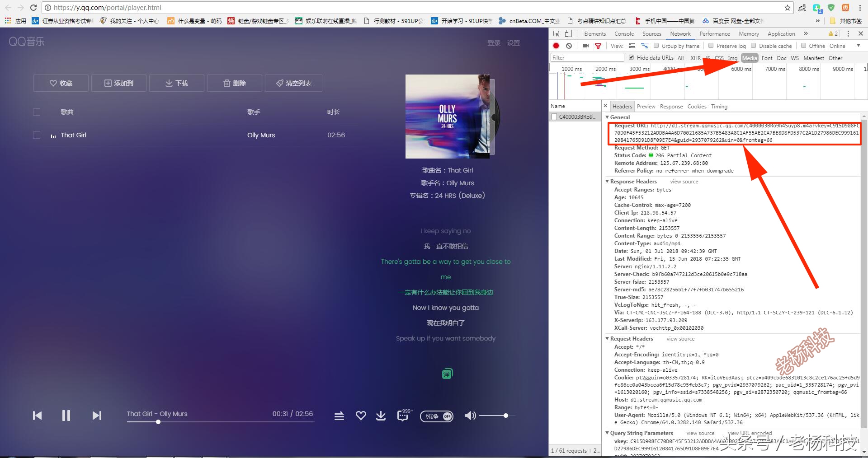Open the network request filter
Viewport: 868px width, 458px height.
(598, 46)
